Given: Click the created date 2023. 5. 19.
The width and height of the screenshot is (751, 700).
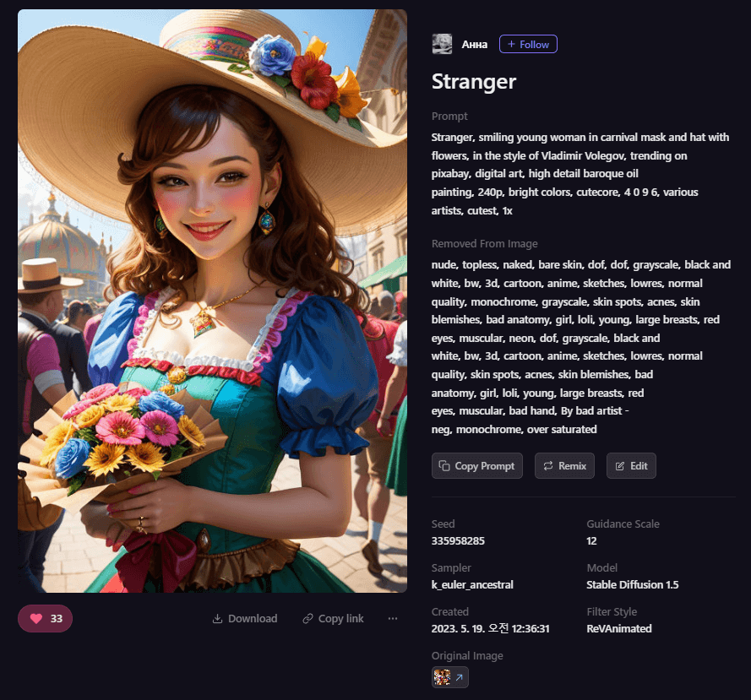Looking at the screenshot, I should (x=491, y=629).
